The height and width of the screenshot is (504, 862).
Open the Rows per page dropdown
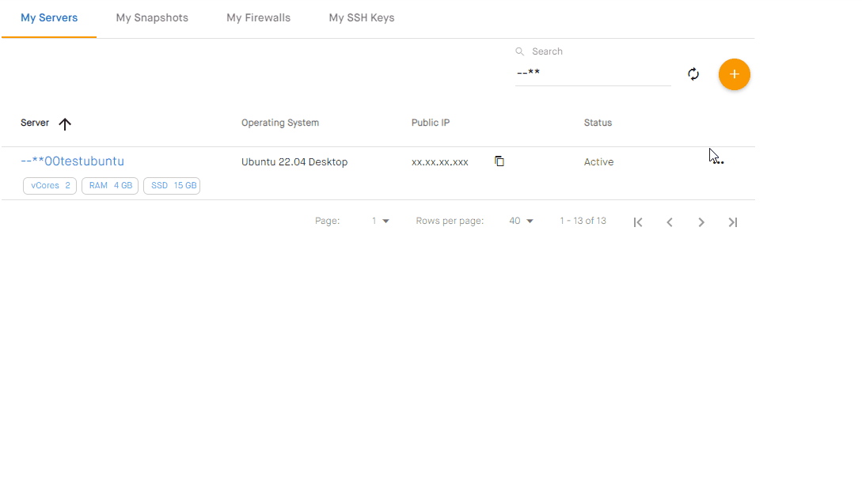(x=521, y=221)
